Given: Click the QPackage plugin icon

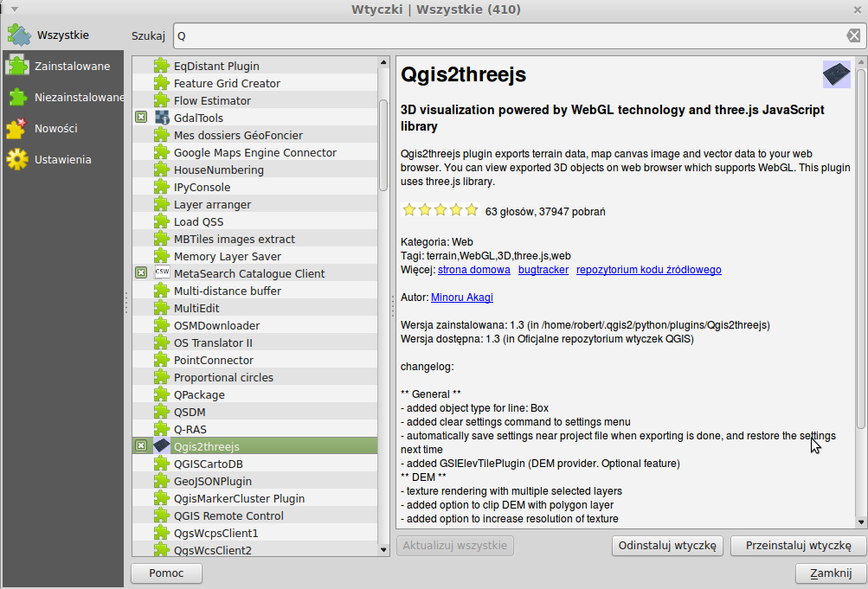Looking at the screenshot, I should pyautogui.click(x=162, y=394).
